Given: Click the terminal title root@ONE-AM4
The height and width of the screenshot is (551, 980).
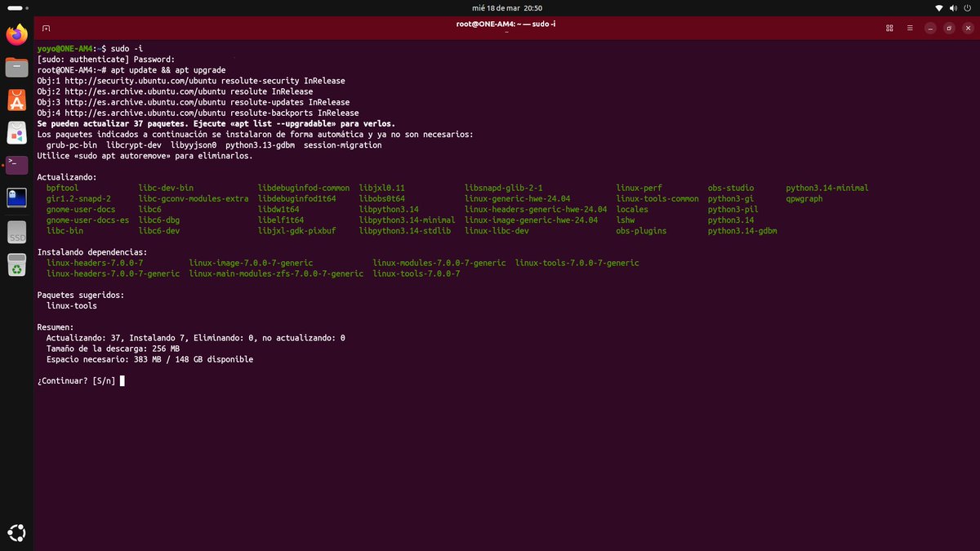Looking at the screenshot, I should point(506,24).
